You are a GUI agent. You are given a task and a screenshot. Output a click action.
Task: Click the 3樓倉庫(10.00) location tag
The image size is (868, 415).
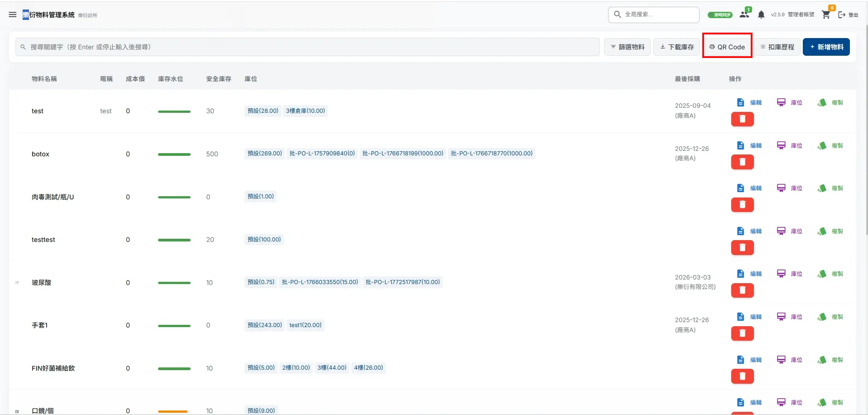click(306, 111)
